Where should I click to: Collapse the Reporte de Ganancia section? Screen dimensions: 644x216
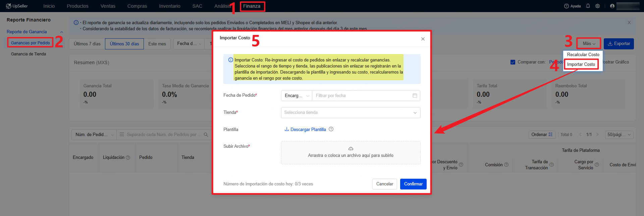tap(62, 32)
